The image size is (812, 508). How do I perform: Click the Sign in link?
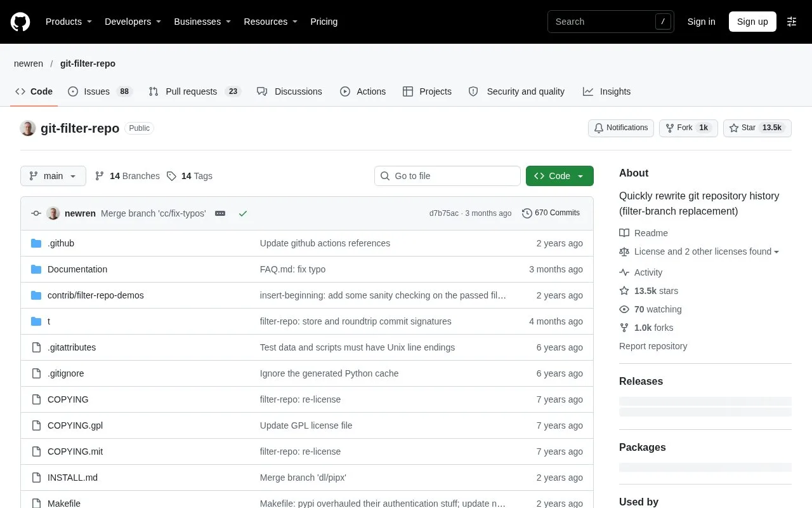[701, 22]
